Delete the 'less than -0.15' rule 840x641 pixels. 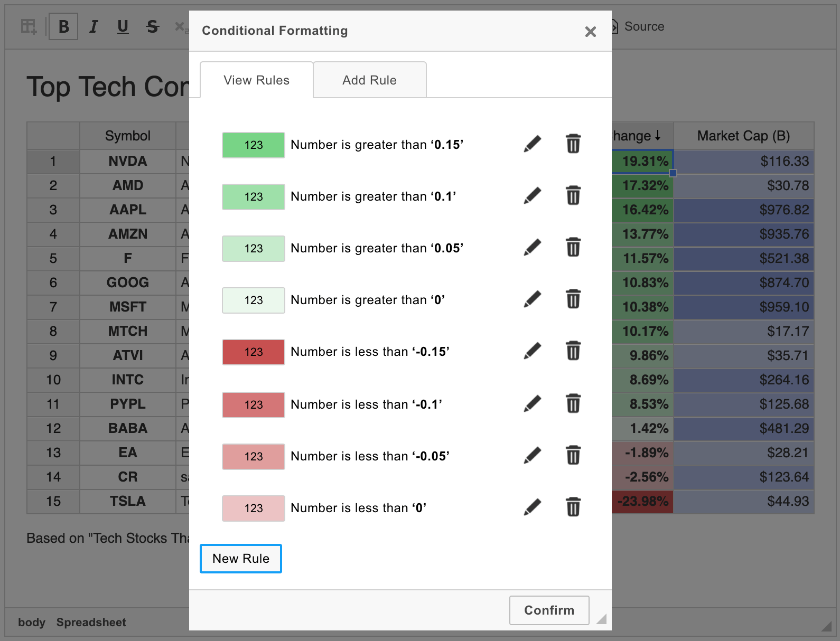(573, 351)
